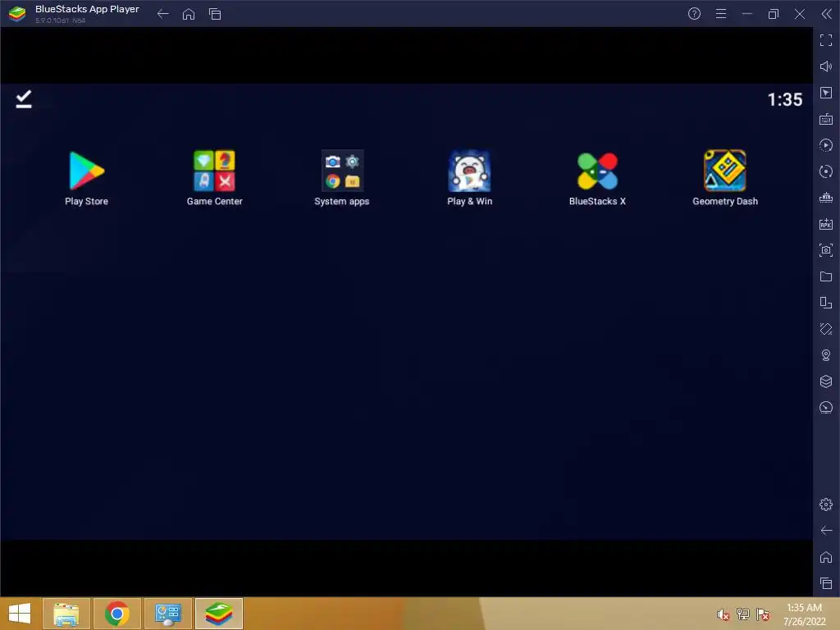
Task: Open BlueStacks settings gear icon
Action: point(826,504)
